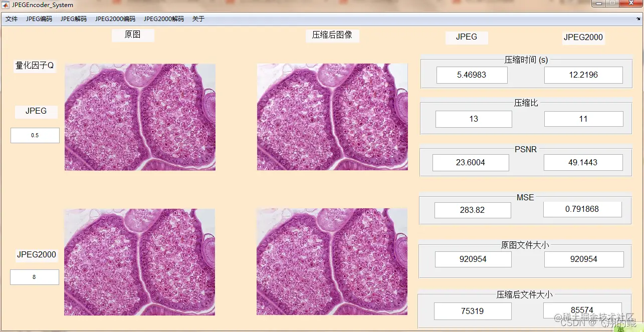The width and height of the screenshot is (644, 332).
Task: Open the JPEG2000编码 menu
Action: click(115, 19)
